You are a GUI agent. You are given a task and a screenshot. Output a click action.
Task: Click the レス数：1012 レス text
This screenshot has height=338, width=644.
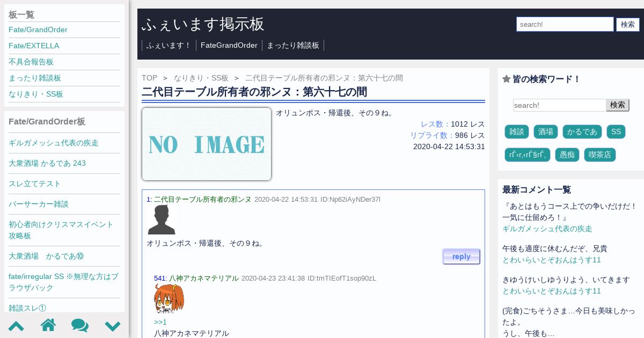453,124
